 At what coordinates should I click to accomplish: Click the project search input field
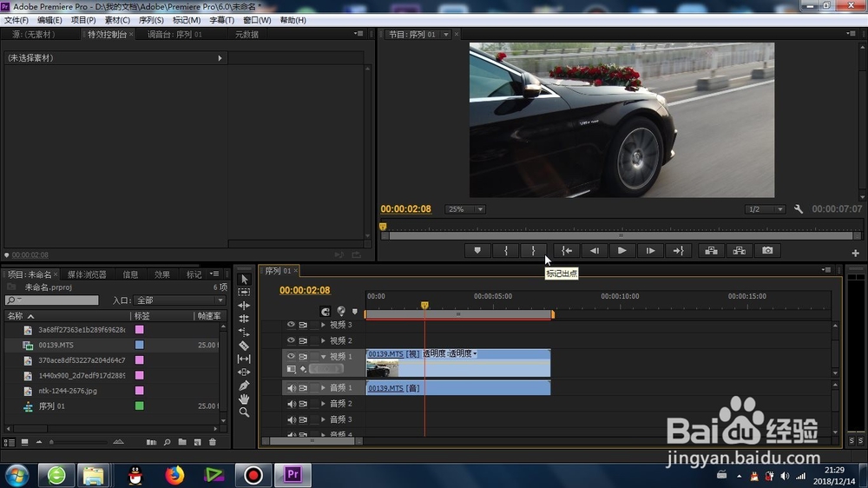51,300
